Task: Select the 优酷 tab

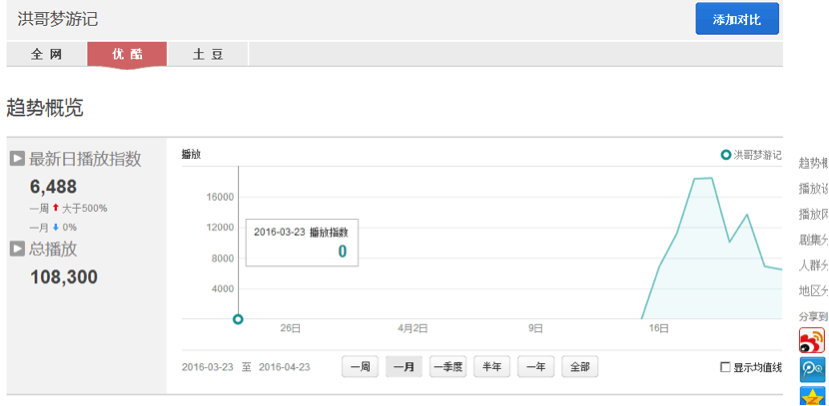Action: click(x=127, y=54)
